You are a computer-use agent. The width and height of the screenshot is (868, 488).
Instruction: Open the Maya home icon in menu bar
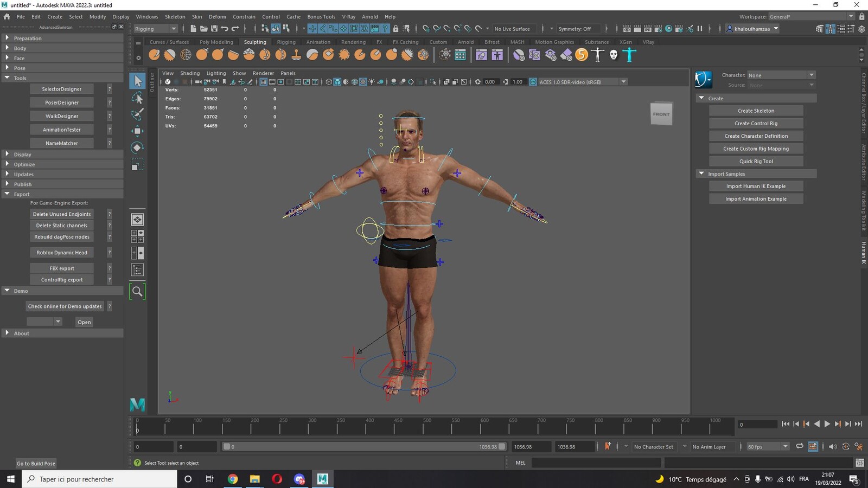pyautogui.click(x=7, y=17)
